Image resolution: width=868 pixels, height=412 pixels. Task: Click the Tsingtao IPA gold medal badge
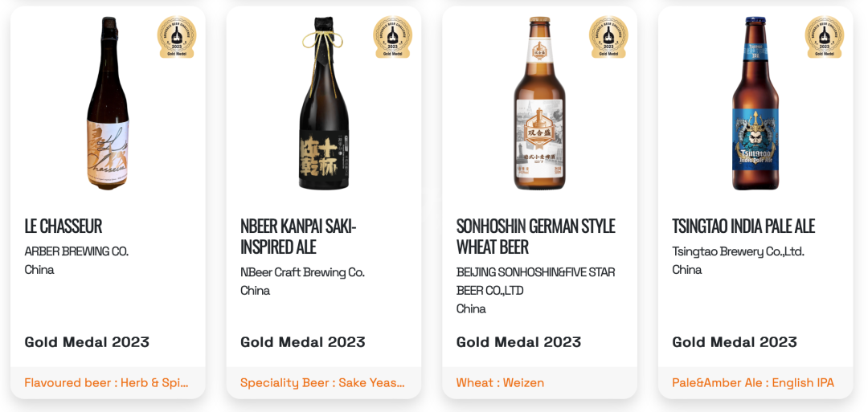point(825,36)
